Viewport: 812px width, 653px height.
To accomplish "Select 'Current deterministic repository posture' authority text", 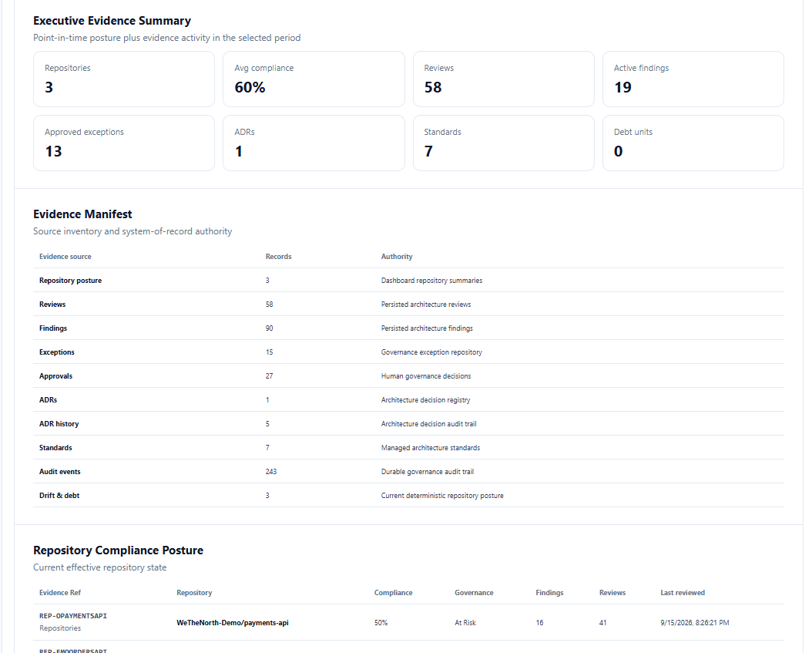I will click(x=442, y=496).
